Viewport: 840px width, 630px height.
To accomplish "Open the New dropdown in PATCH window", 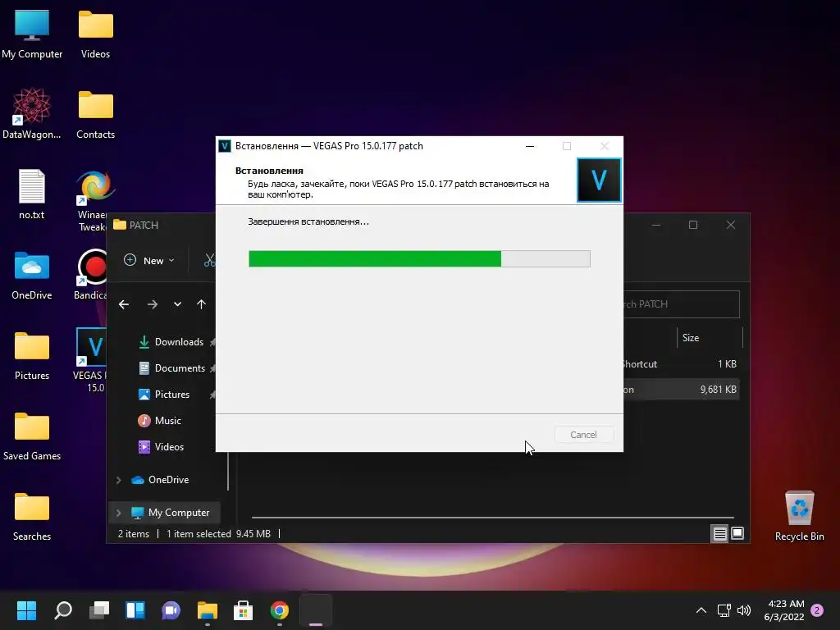I will [149, 260].
